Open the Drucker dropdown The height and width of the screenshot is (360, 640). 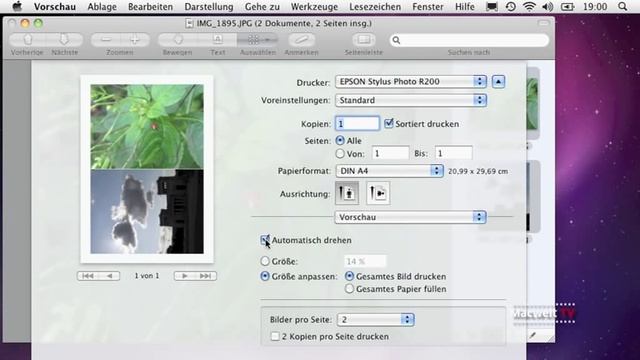(x=411, y=82)
